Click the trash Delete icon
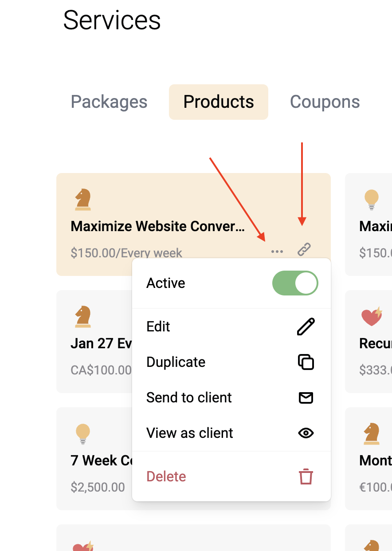This screenshot has height=551, width=392. tap(306, 476)
